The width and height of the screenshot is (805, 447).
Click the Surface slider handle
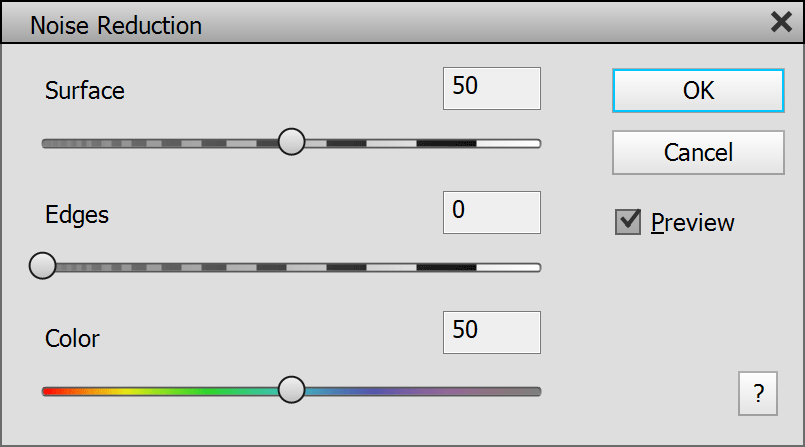(291, 142)
